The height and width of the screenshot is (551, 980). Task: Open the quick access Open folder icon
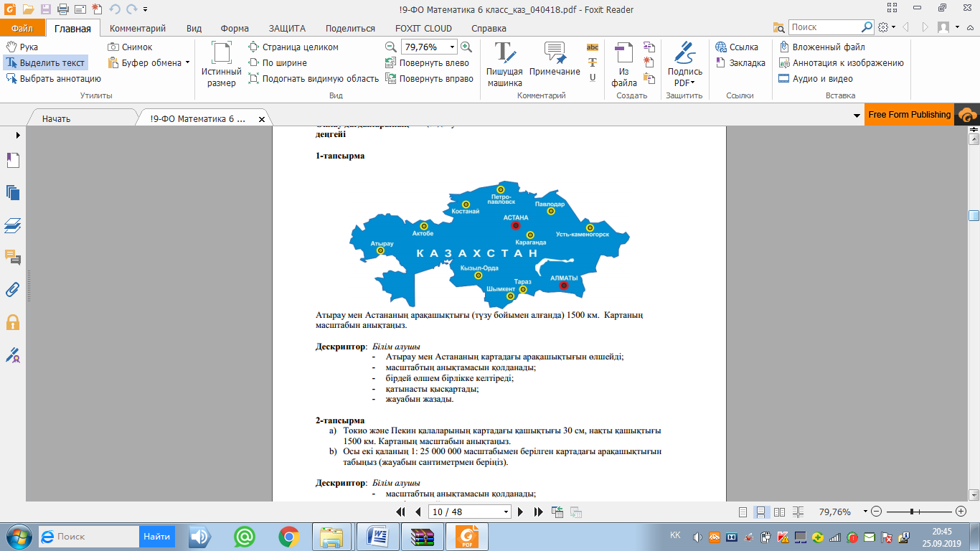(28, 9)
